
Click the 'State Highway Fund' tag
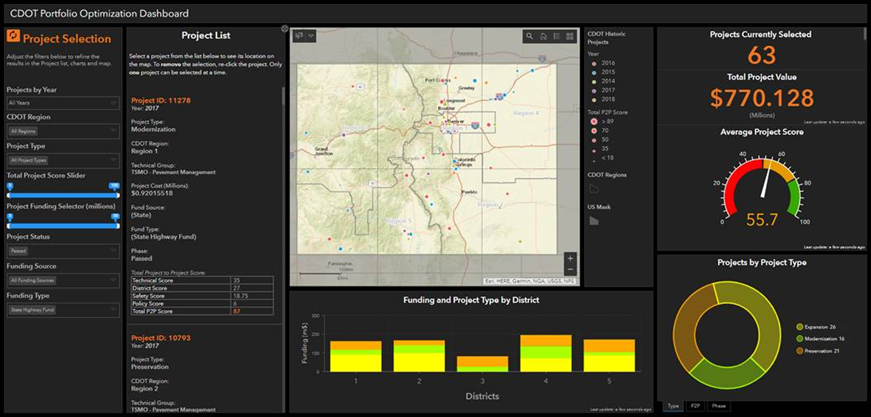click(31, 310)
